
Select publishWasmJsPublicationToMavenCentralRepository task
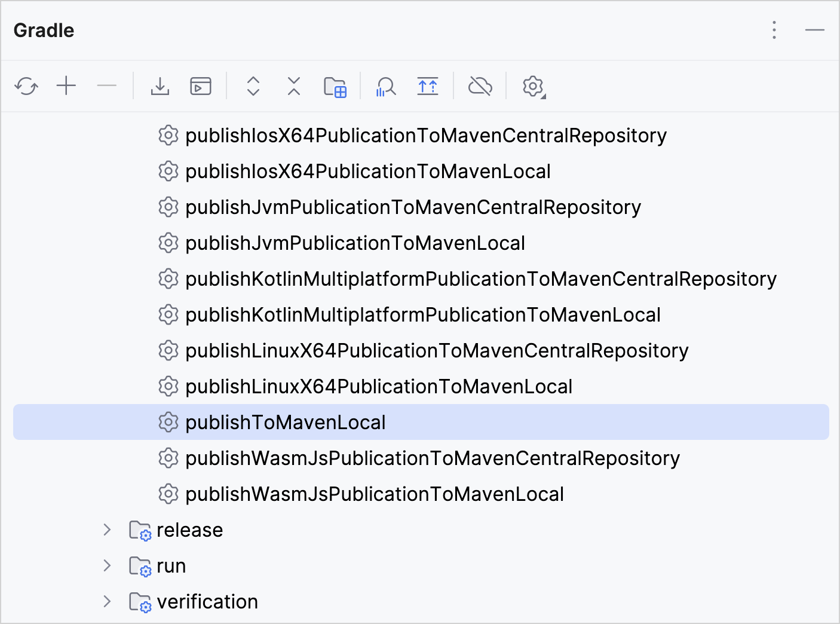[433, 458]
